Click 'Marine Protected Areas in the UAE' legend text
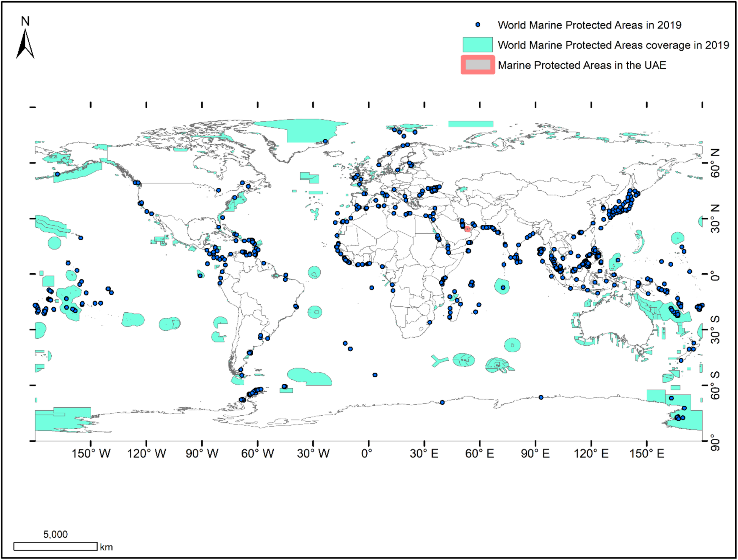738x560 pixels. [x=582, y=65]
